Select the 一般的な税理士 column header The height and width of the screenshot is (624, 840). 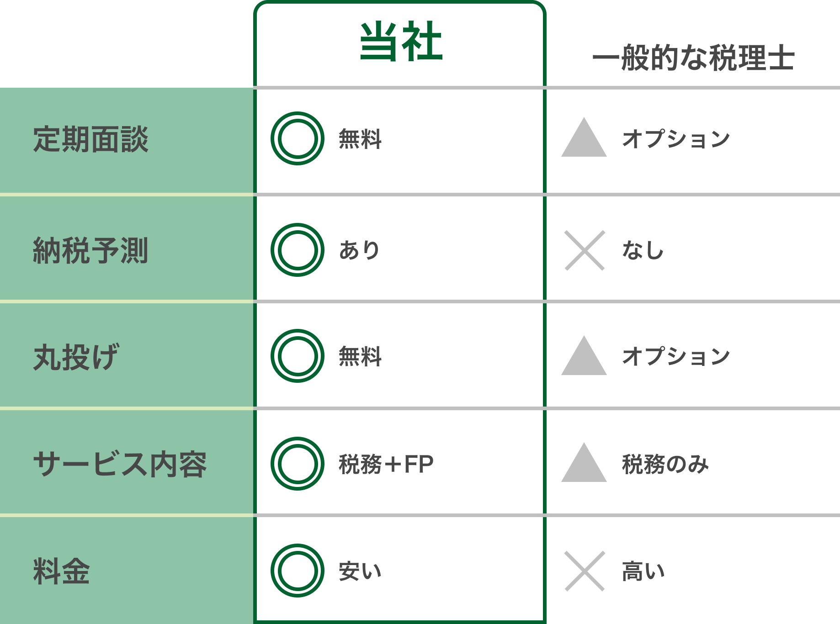click(x=693, y=58)
